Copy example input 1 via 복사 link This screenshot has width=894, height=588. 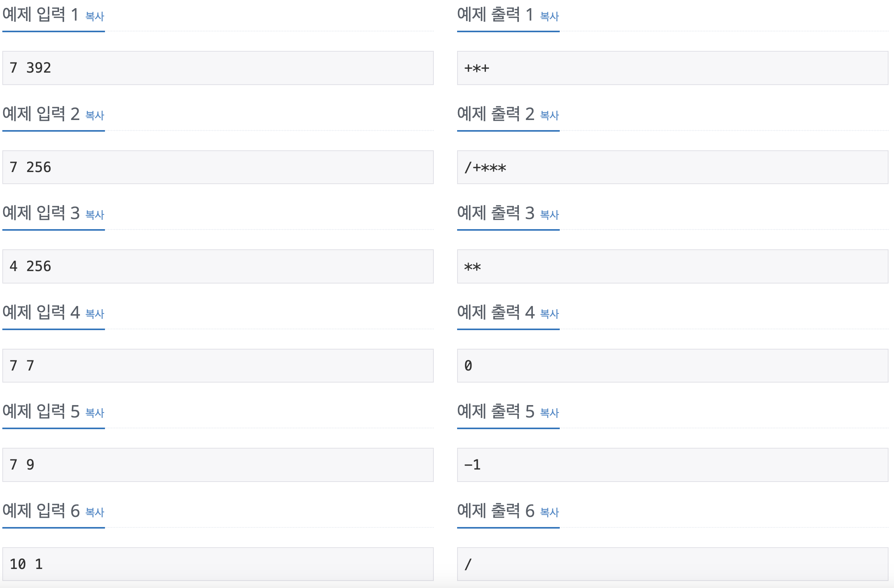(x=95, y=16)
